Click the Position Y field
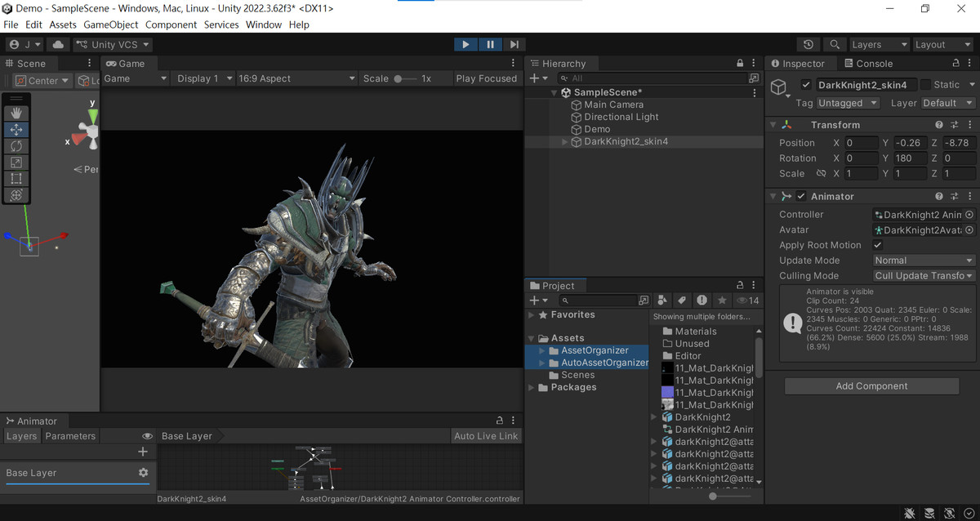 (x=910, y=143)
